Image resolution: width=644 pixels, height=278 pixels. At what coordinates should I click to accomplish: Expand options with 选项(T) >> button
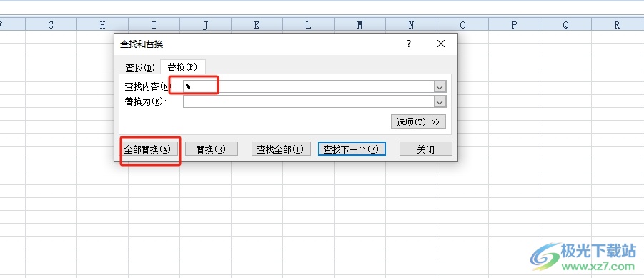tap(418, 122)
